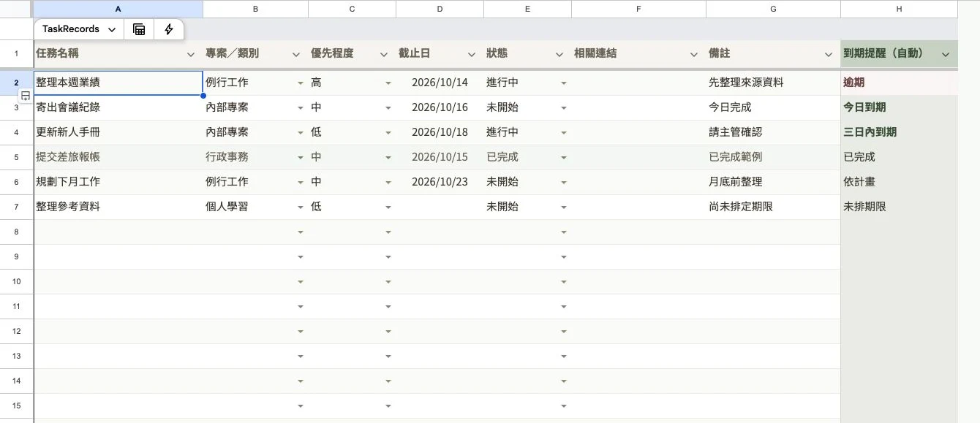Screen dimensions: 980x423
Task: Select the reminder cell 逾期
Action: [x=899, y=83]
